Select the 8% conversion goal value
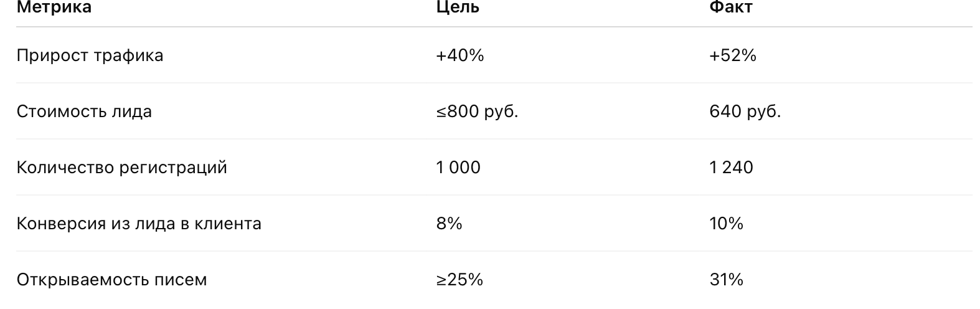 449,224
